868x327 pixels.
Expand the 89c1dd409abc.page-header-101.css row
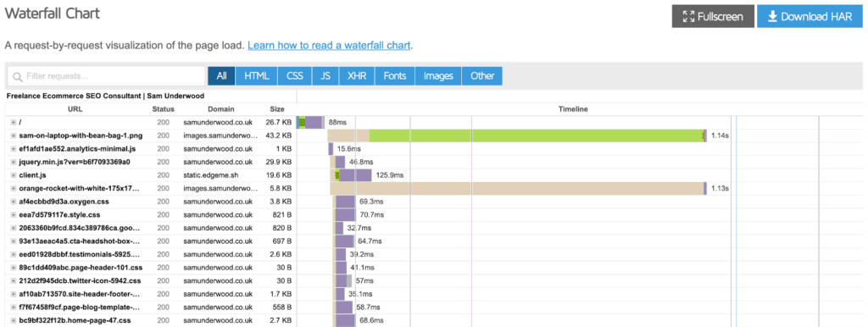pyautogui.click(x=14, y=267)
